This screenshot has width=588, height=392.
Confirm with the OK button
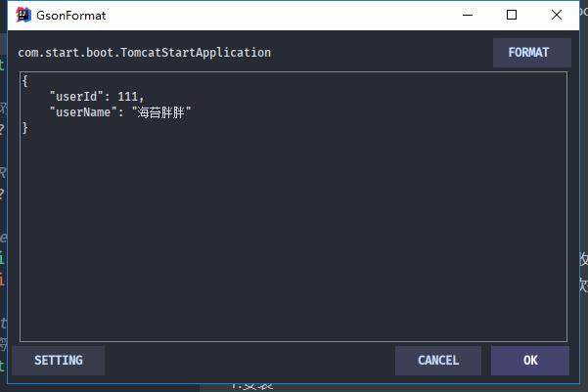(x=529, y=360)
